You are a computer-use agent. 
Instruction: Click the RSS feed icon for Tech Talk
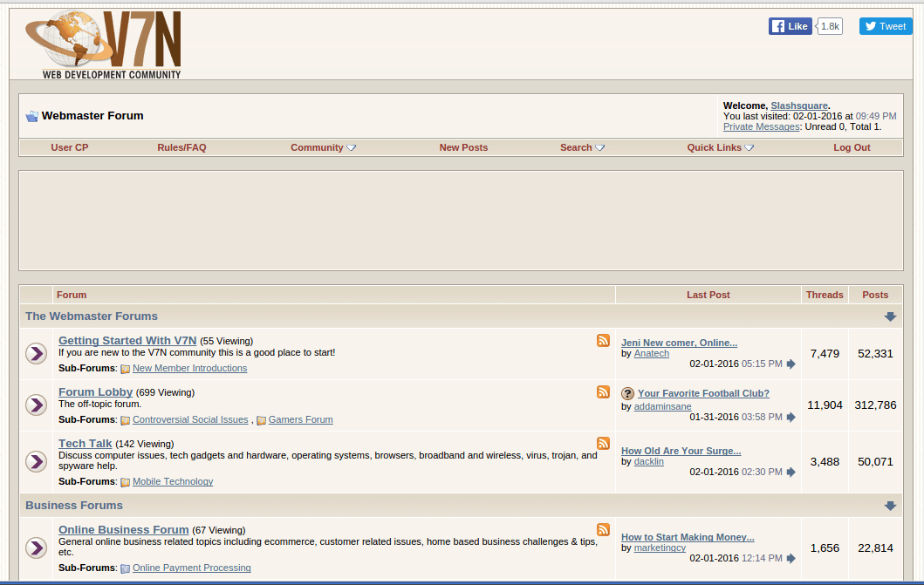[x=603, y=444]
